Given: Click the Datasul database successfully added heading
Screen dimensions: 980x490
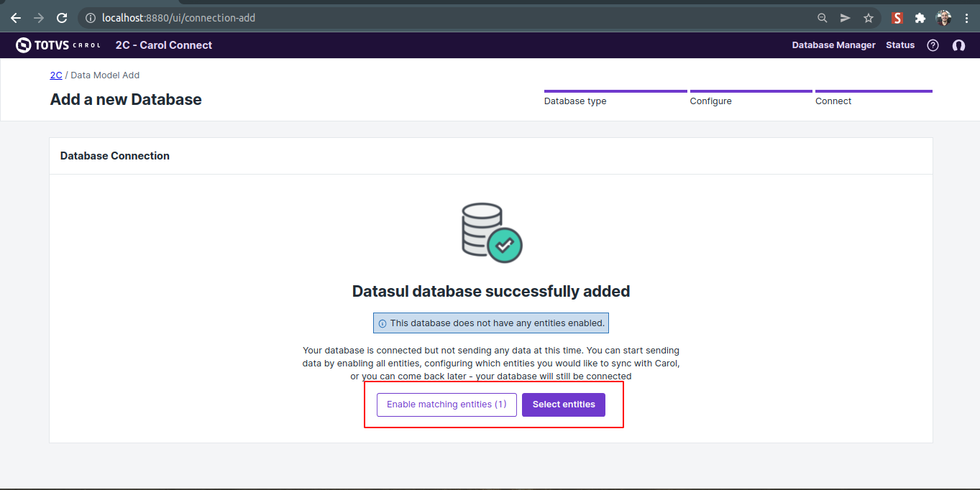Looking at the screenshot, I should click(x=491, y=292).
